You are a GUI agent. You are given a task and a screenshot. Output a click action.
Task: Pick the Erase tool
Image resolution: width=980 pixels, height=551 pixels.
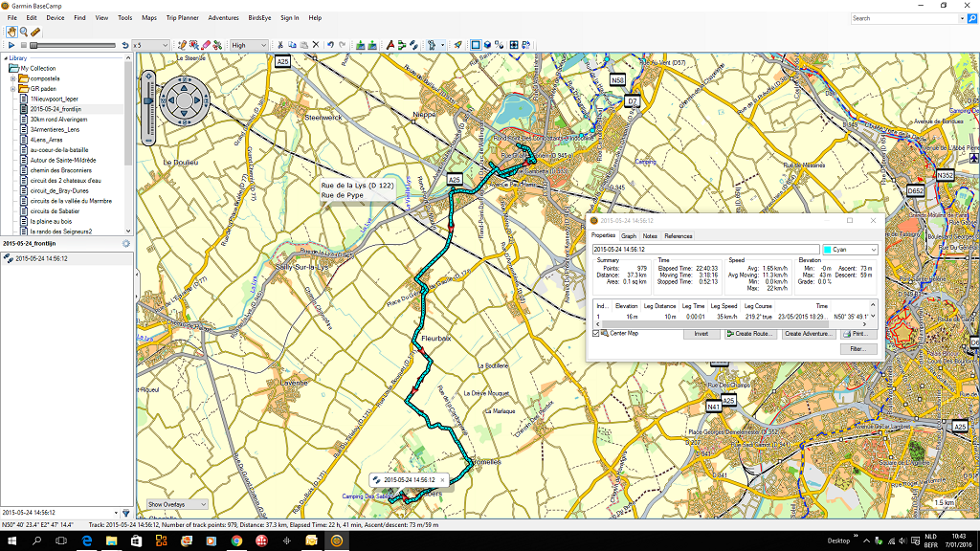tap(206, 45)
